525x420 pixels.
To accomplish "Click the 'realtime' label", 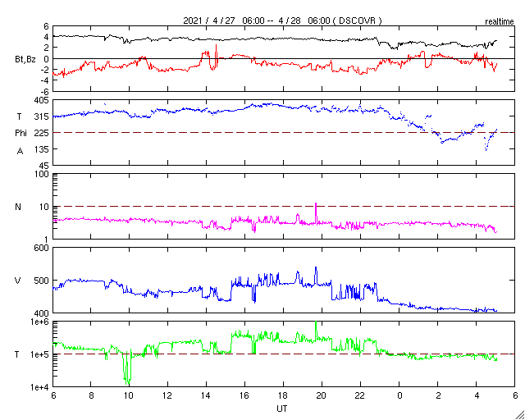I will click(500, 22).
